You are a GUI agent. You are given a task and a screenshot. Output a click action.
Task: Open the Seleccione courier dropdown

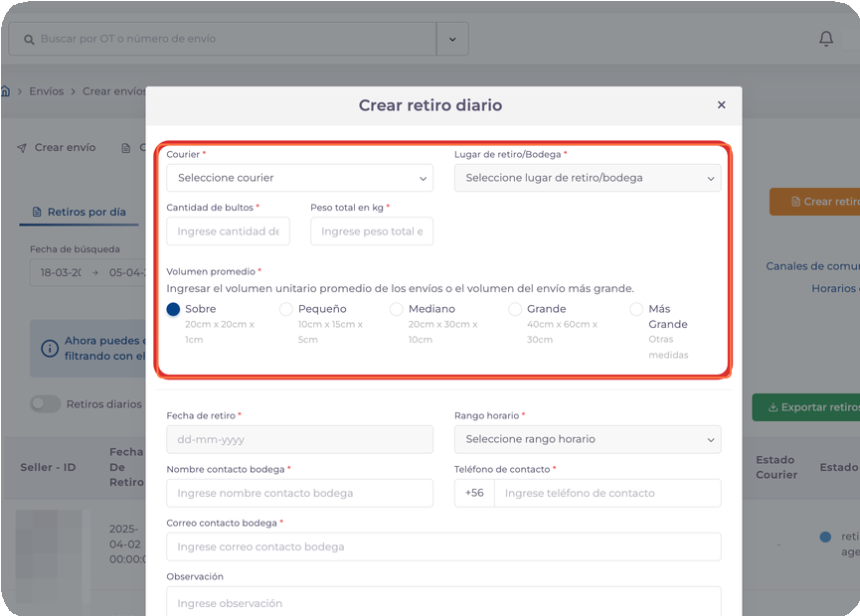pos(299,178)
